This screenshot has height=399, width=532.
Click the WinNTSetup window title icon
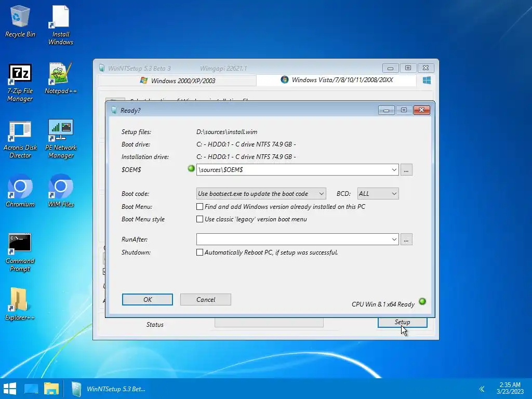pyautogui.click(x=101, y=68)
